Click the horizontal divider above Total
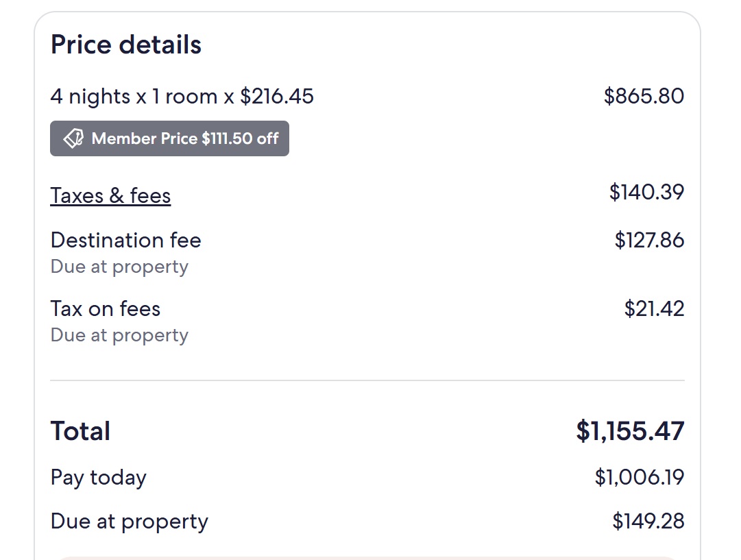 point(367,380)
